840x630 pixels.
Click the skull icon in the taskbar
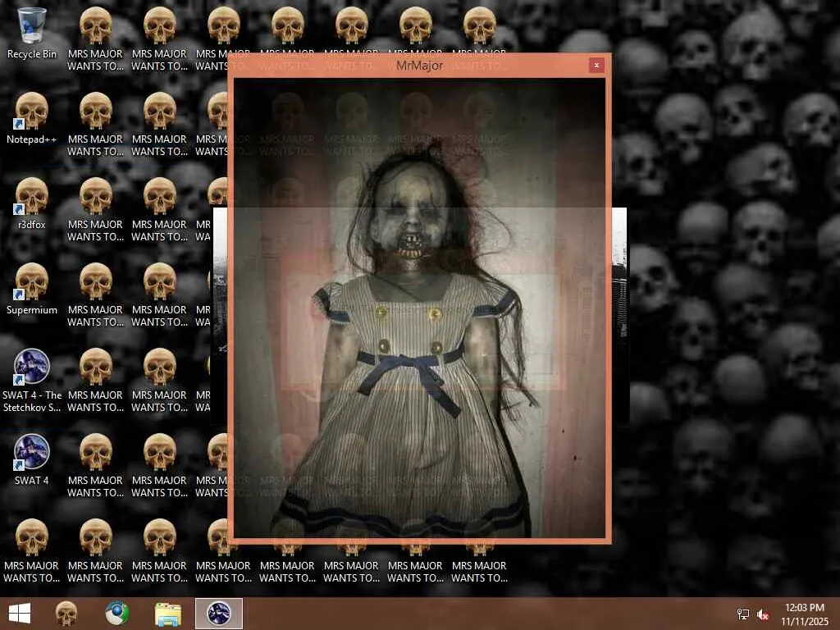click(x=66, y=614)
